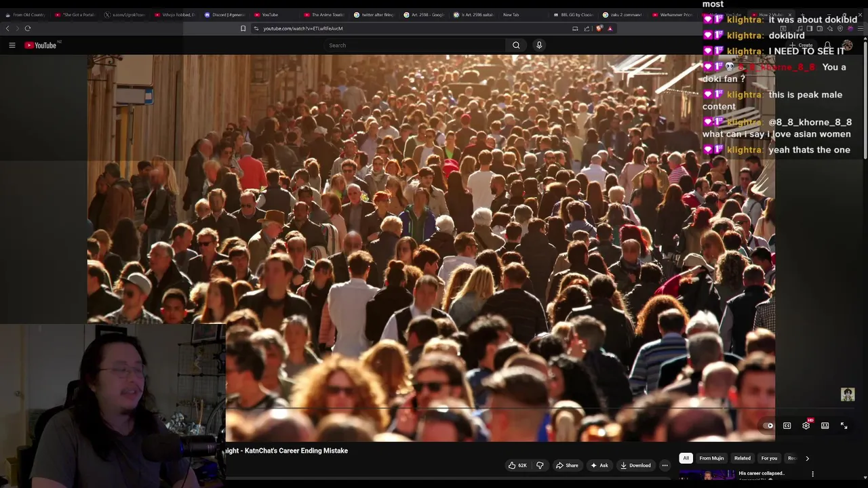Click the channel watermark on the video
The image size is (868, 488).
[x=848, y=394]
